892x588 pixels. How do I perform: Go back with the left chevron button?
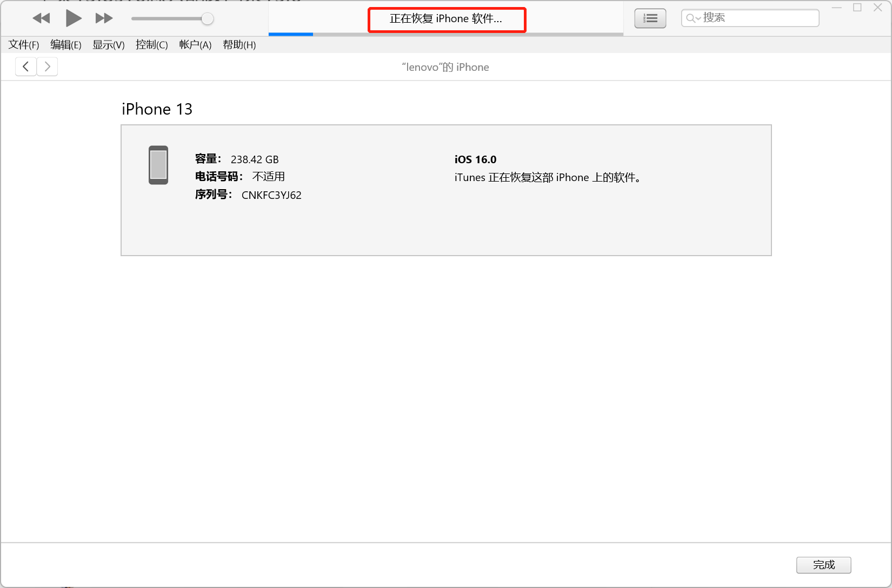point(25,66)
